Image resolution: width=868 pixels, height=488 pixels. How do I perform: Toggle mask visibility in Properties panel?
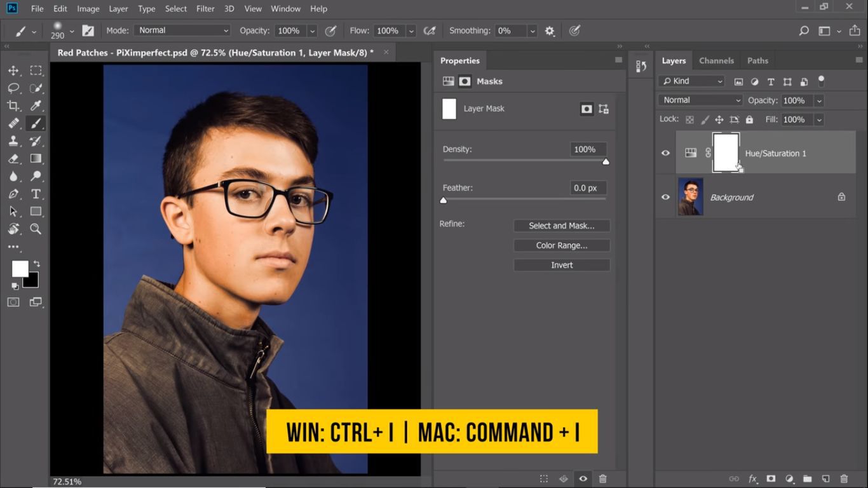583,478
